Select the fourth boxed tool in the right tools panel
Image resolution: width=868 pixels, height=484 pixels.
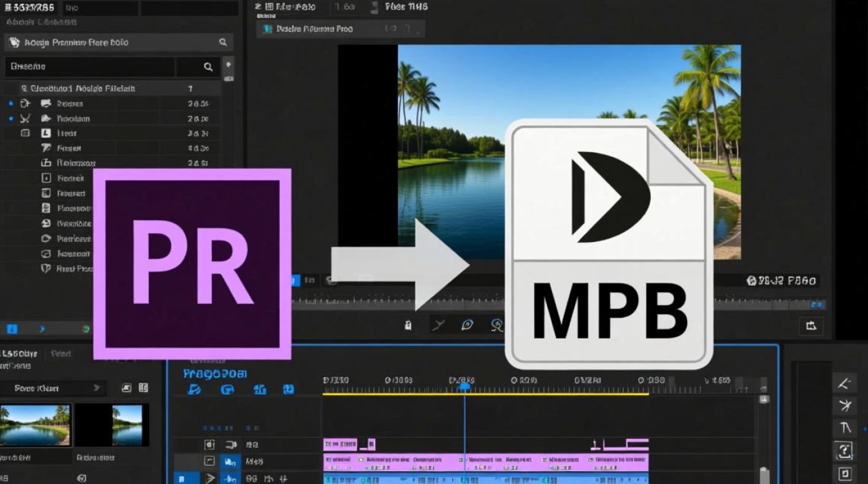click(845, 450)
